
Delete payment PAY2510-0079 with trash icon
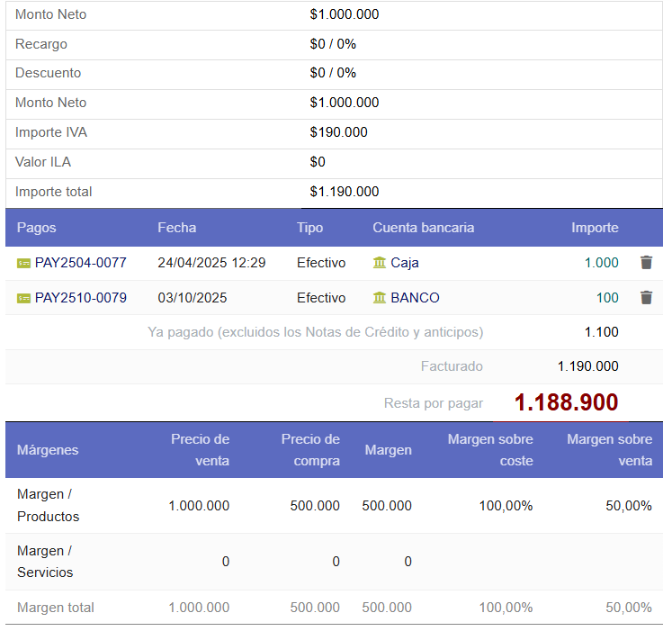(646, 298)
